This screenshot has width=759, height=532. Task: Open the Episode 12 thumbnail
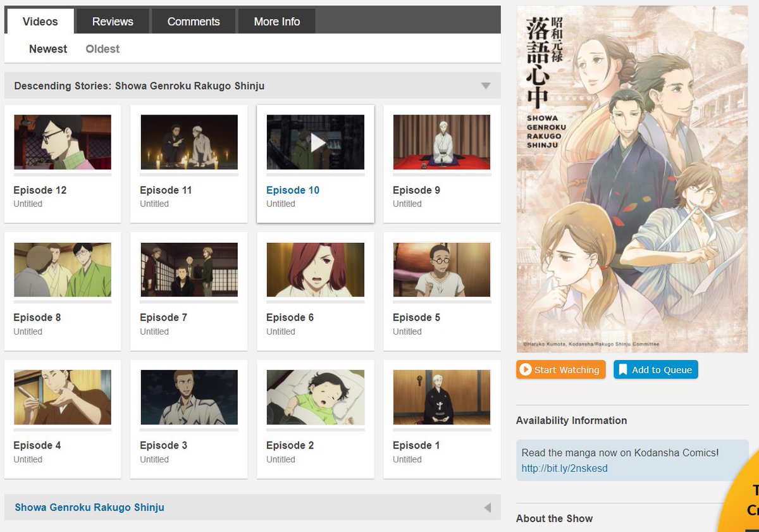click(63, 142)
